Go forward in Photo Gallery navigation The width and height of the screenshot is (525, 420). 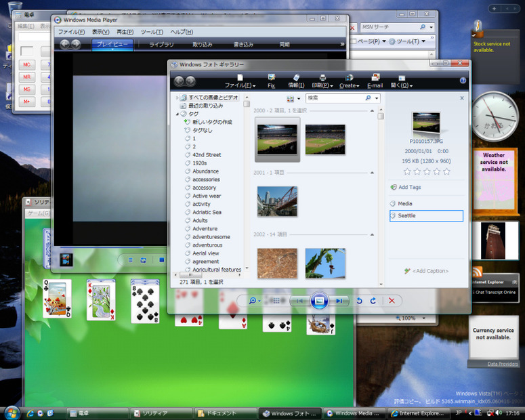tap(190, 81)
